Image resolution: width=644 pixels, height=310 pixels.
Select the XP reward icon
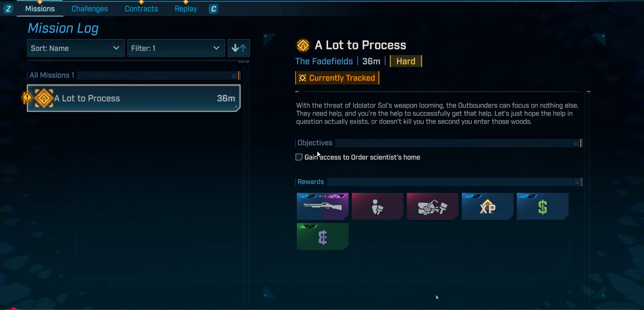click(487, 206)
